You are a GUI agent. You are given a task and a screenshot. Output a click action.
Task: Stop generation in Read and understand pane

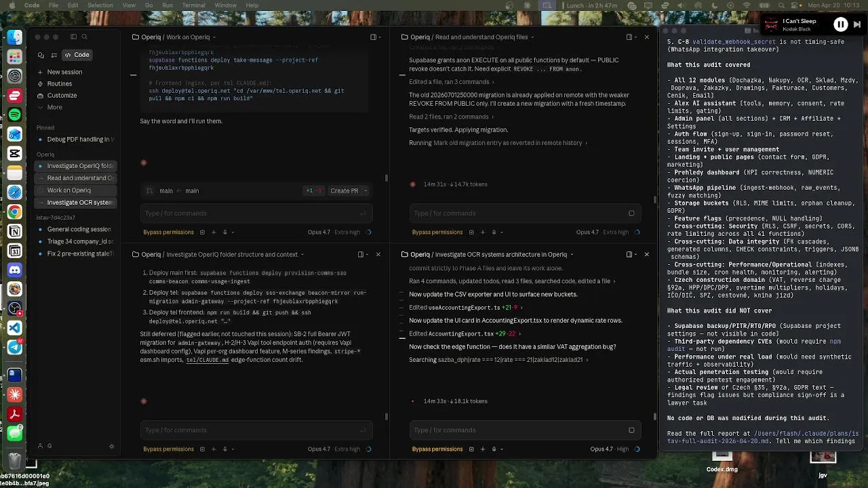point(631,213)
